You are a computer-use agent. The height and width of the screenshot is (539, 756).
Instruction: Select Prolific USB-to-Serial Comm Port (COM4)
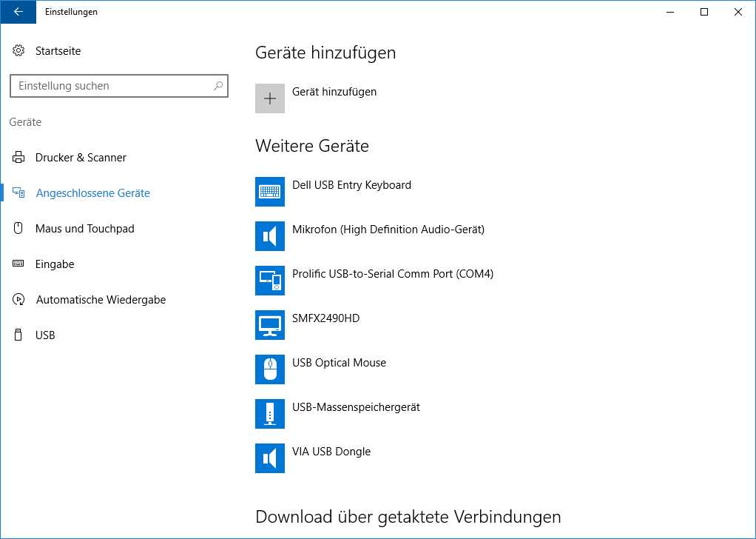(393, 274)
